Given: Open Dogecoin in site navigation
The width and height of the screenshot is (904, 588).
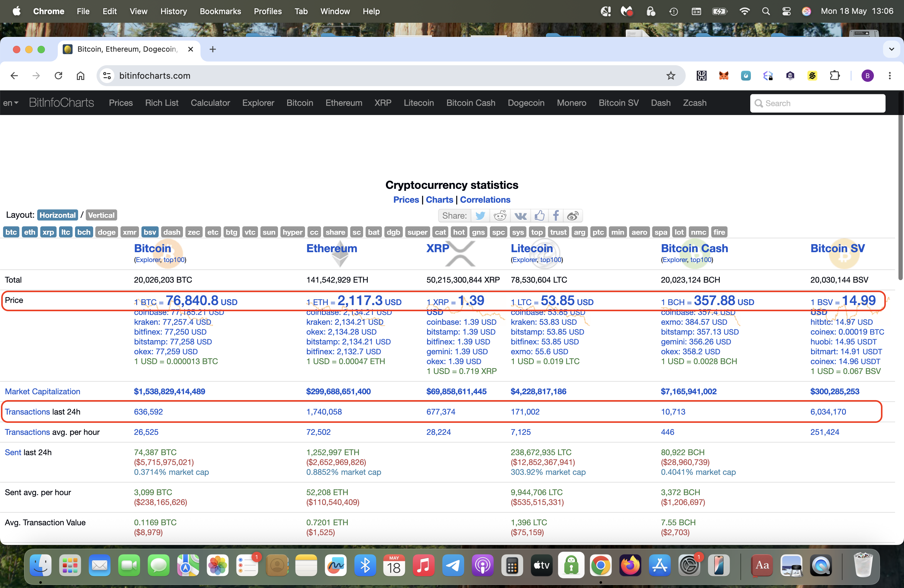Looking at the screenshot, I should [x=526, y=103].
